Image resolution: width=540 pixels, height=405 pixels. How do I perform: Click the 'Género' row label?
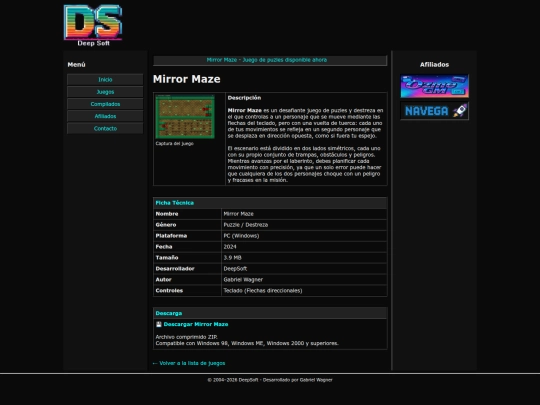[x=166, y=225]
